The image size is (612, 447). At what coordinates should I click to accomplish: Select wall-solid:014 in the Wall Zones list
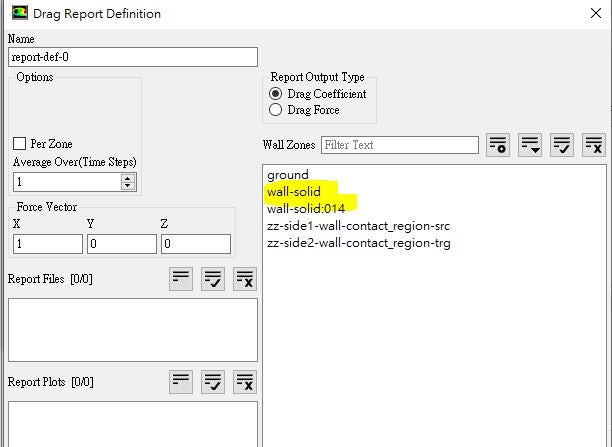coord(305,209)
